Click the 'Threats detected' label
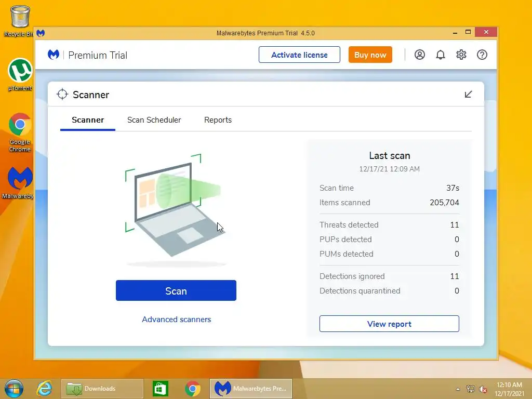 (349, 224)
